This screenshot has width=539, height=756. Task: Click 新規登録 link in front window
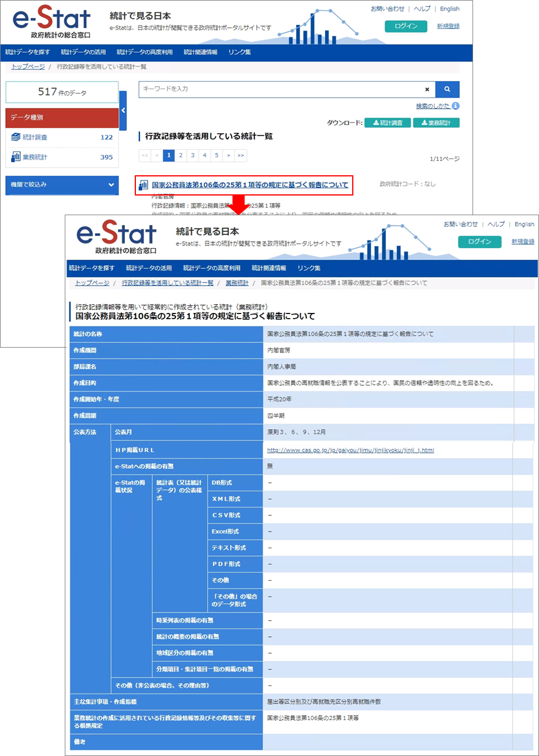pos(523,242)
